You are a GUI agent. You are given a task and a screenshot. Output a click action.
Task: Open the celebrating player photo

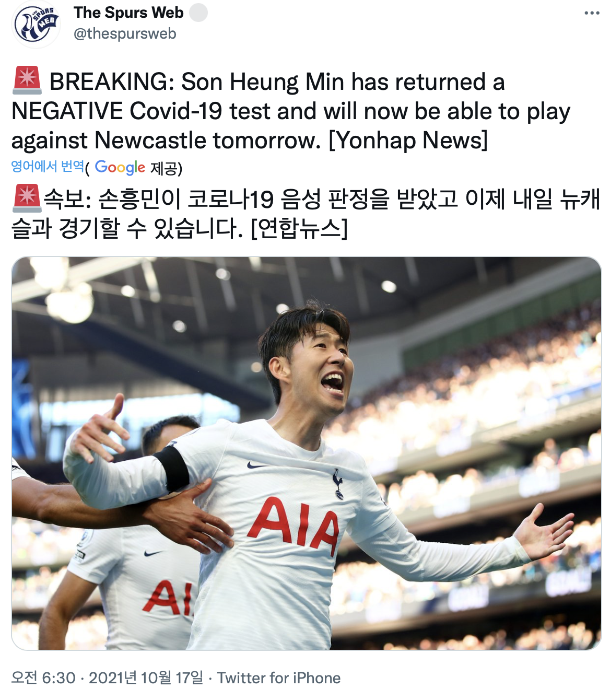306,453
